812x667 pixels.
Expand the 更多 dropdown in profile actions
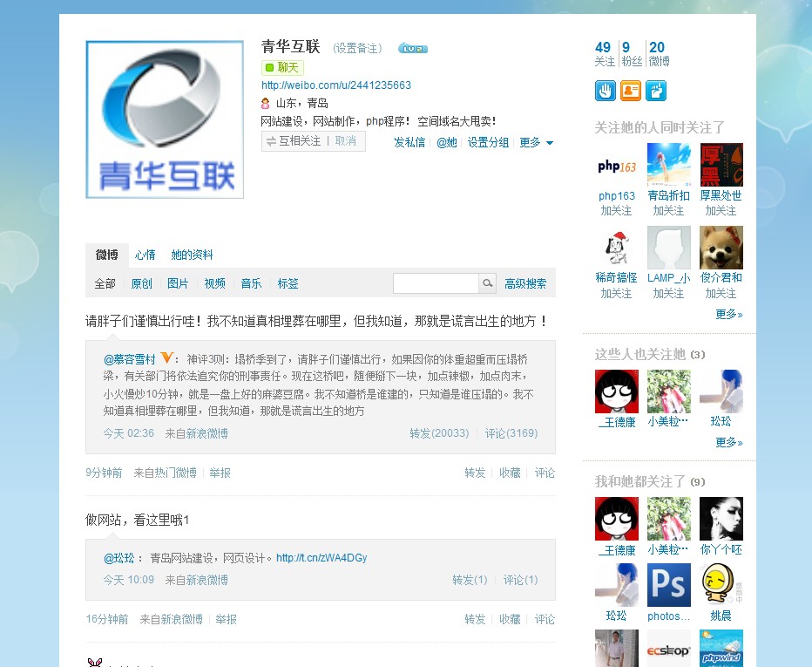536,142
